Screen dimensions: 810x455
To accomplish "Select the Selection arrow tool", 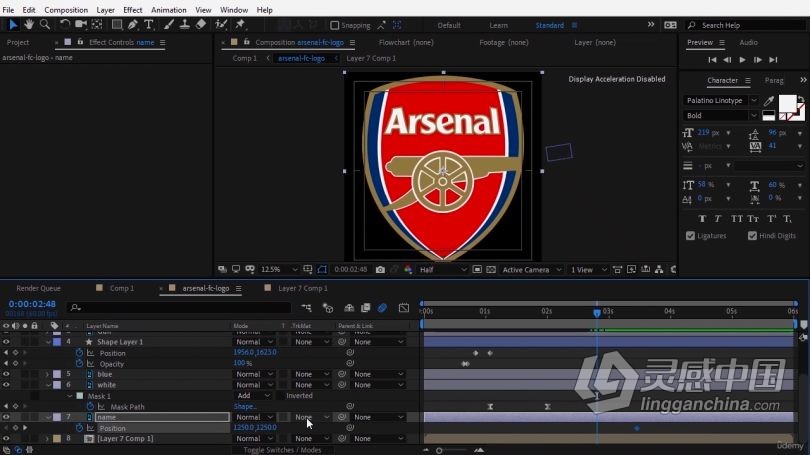I will point(13,24).
